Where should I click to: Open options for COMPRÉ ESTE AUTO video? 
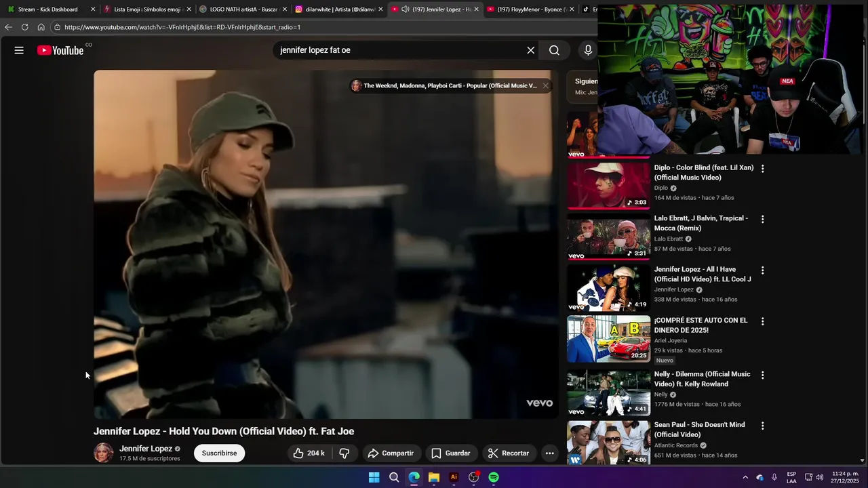pyautogui.click(x=762, y=321)
